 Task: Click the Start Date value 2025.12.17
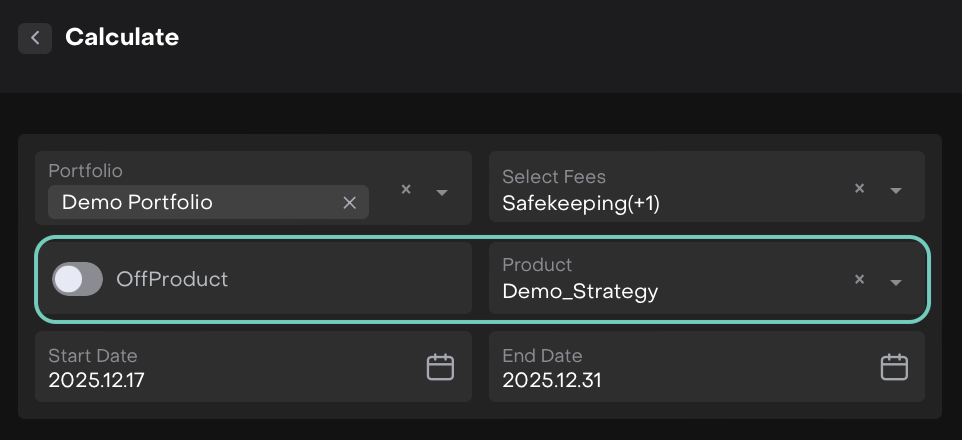97,380
